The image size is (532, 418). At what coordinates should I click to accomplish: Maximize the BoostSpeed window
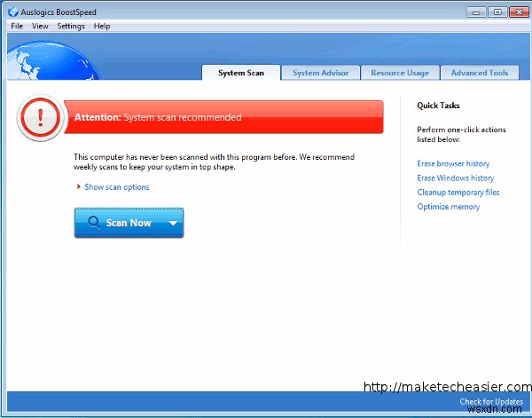point(497,12)
